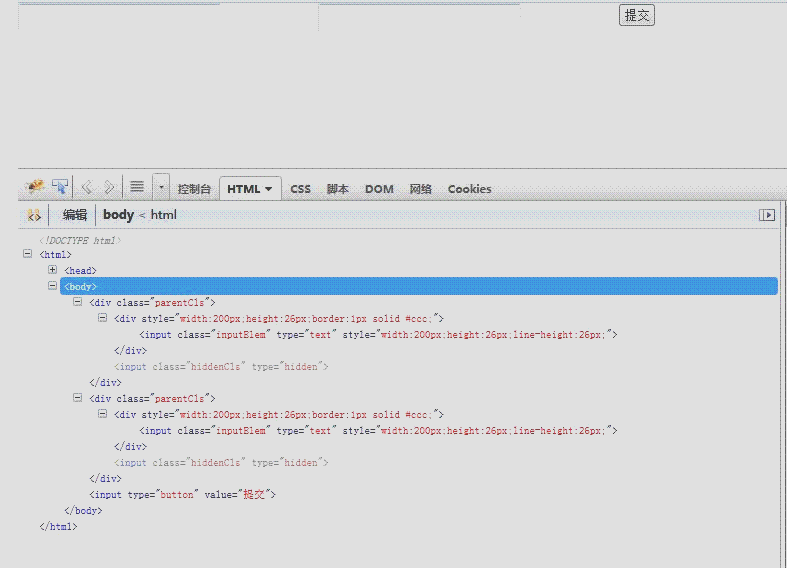Select the first input class="inputElem" row
Screen dimensions: 789x570
pos(378,335)
